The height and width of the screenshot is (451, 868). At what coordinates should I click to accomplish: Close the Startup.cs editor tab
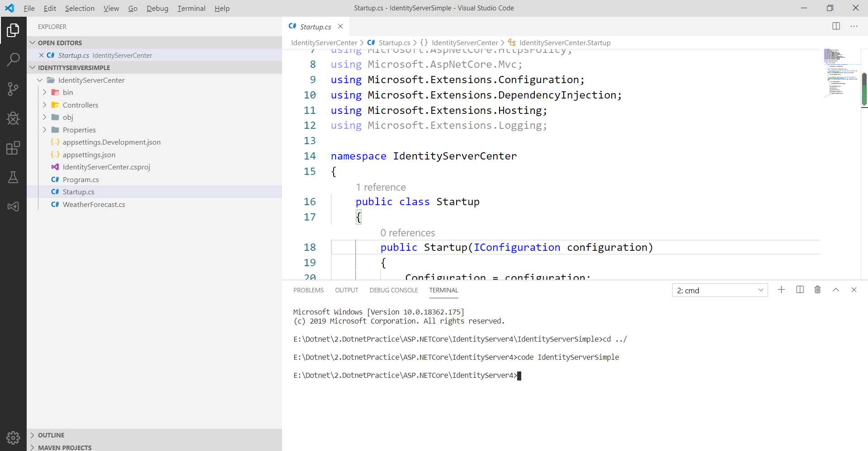pos(340,27)
